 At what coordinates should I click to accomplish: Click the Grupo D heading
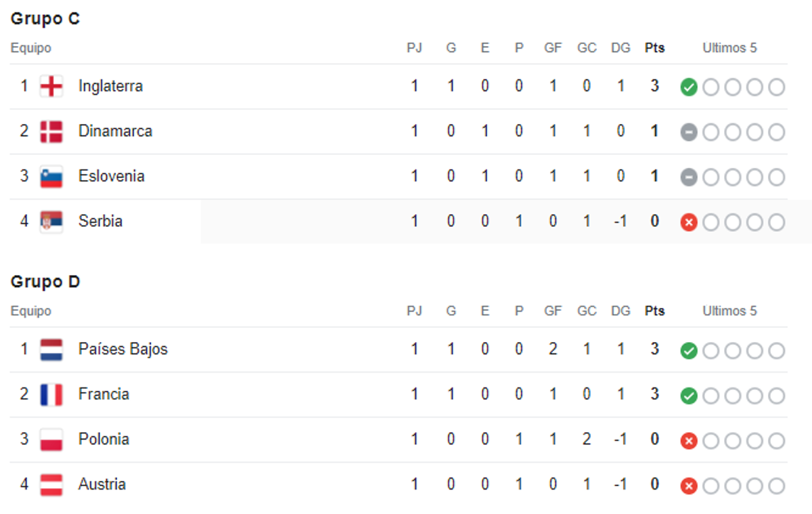pyautogui.click(x=45, y=282)
